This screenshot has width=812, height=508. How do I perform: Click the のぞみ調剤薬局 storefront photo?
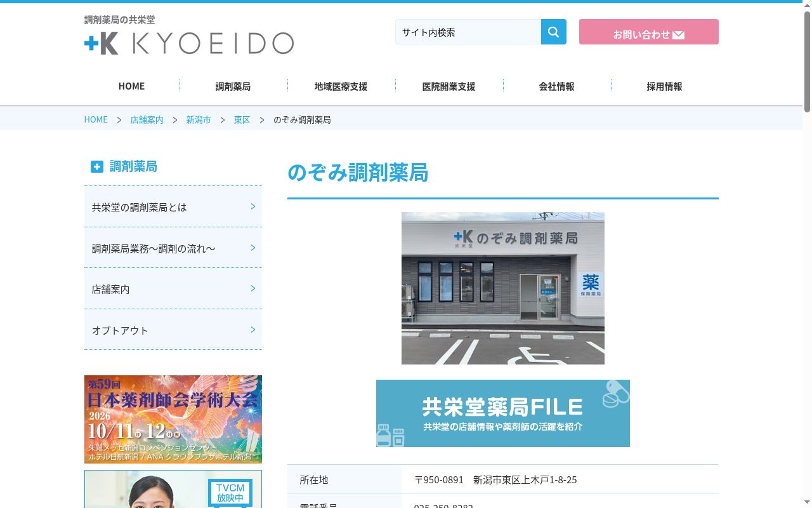pos(503,288)
